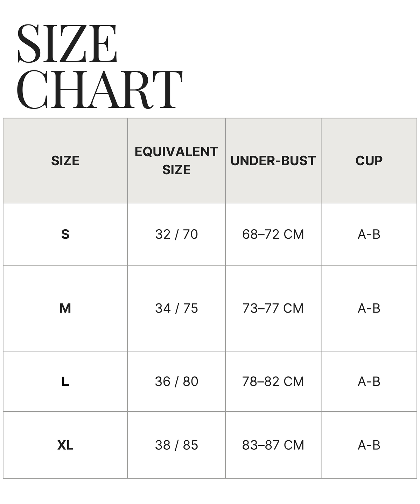
Task: Click the 36 / 80 equivalent size cell
Action: 176,381
